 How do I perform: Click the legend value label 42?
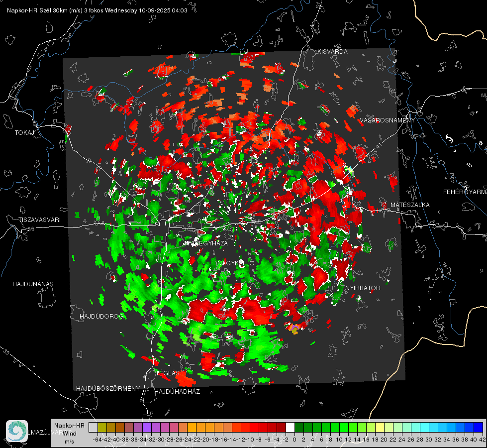[483, 440]
